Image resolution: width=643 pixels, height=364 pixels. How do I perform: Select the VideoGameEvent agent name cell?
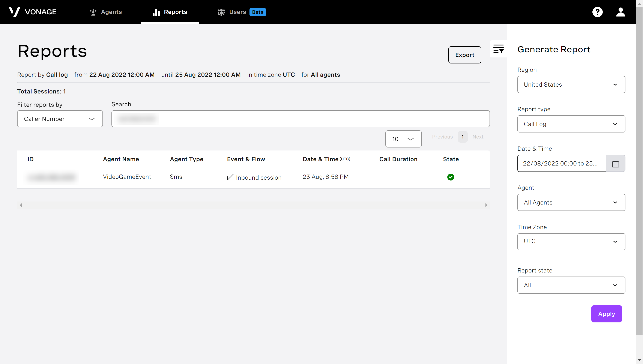(x=127, y=177)
